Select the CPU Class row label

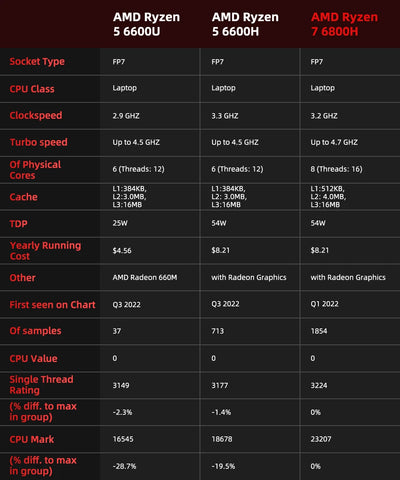[x=32, y=89]
